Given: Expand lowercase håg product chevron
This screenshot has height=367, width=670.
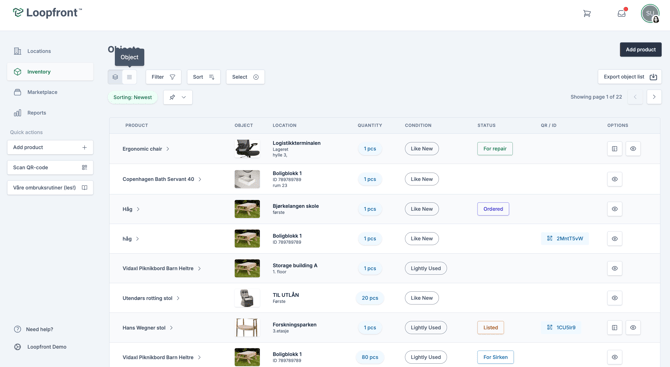Looking at the screenshot, I should pos(137,239).
